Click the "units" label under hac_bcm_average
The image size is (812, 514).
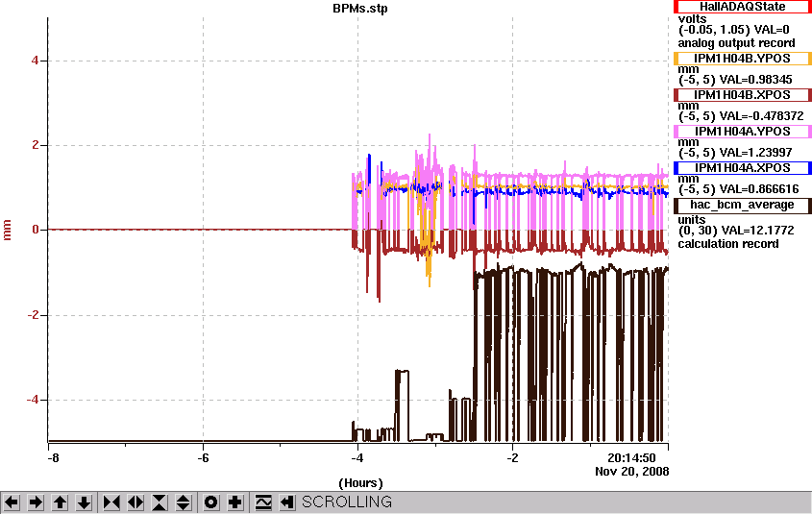pos(692,219)
